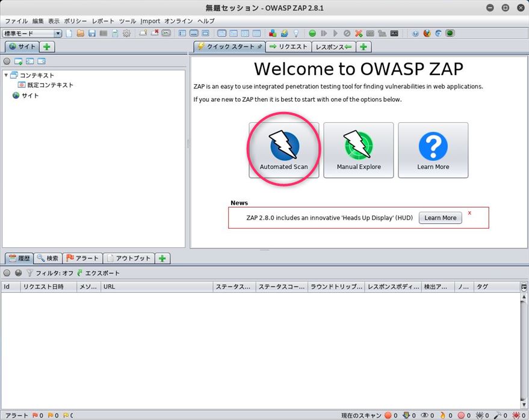Click the funnel フィルタ: オフ filter button
Screen dimensions: 529x420
(x=49, y=273)
